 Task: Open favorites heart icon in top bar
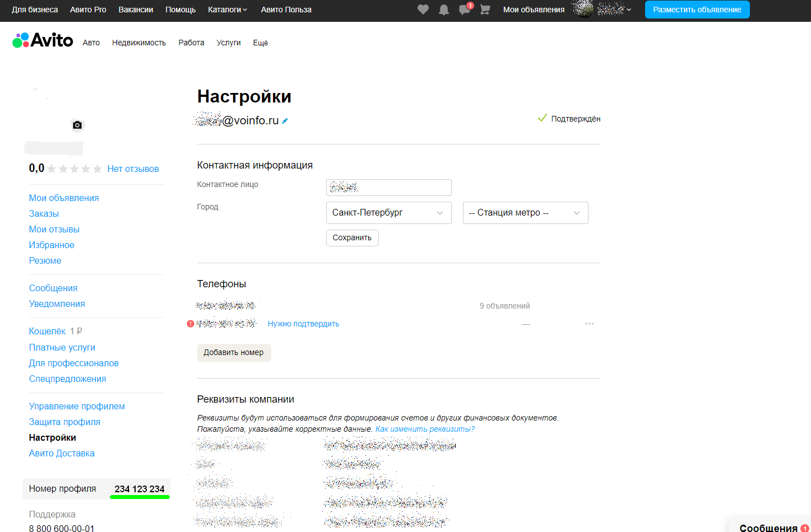[423, 10]
